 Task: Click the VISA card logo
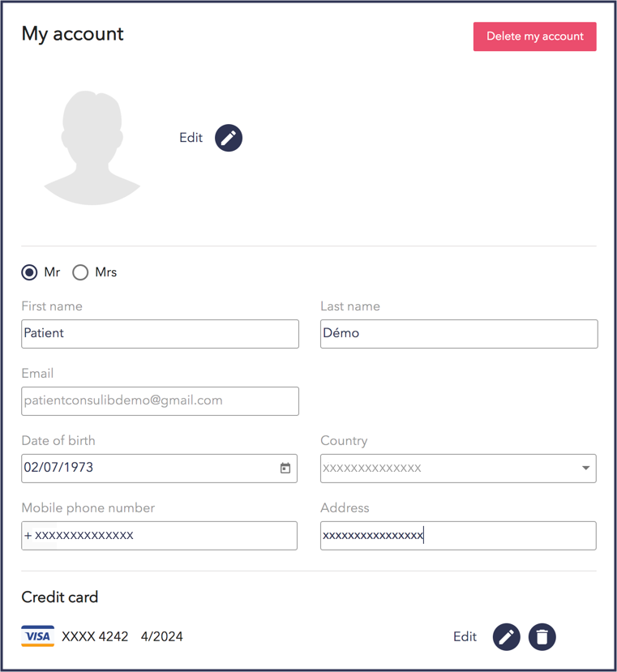[37, 636]
